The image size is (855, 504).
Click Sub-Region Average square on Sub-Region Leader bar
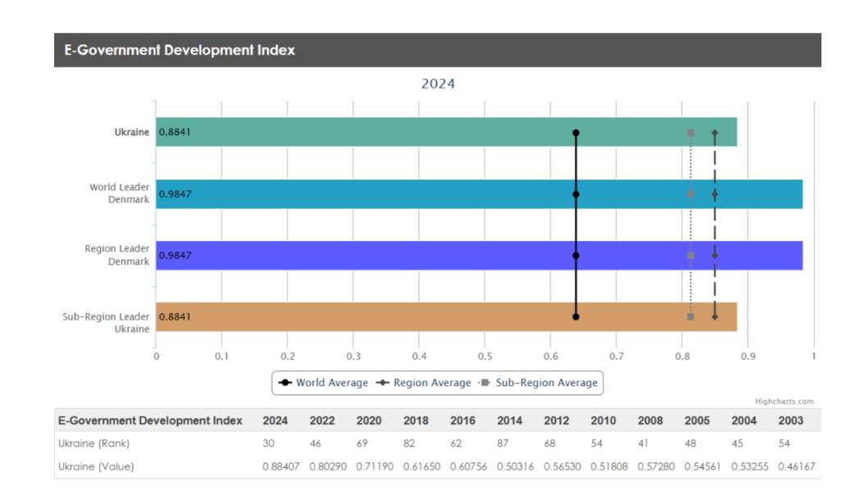click(691, 316)
